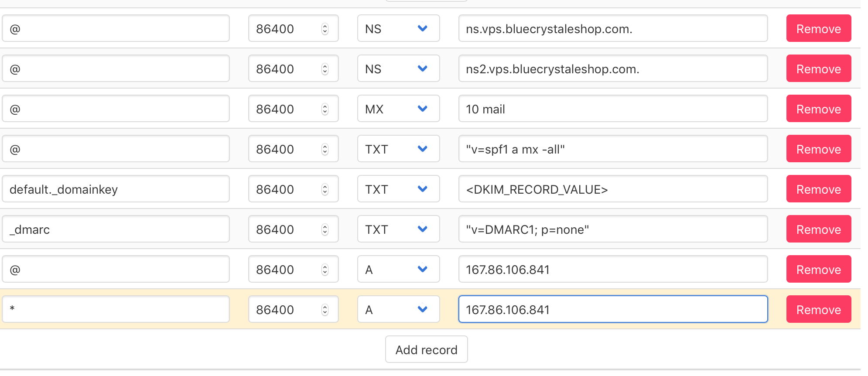
Task: Remove the wildcard A record
Action: (x=818, y=309)
